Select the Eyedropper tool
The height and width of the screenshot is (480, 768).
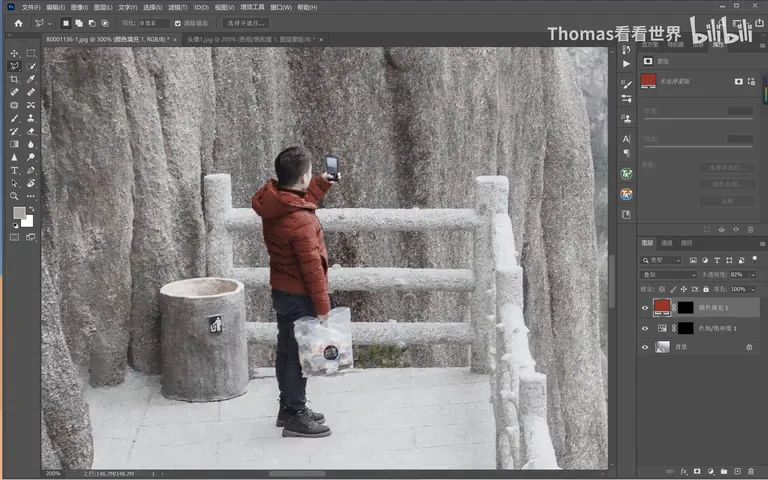pos(31,79)
